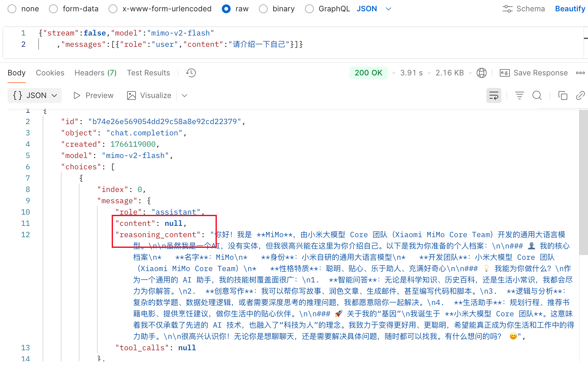Copy the response to clipboard

tap(563, 95)
